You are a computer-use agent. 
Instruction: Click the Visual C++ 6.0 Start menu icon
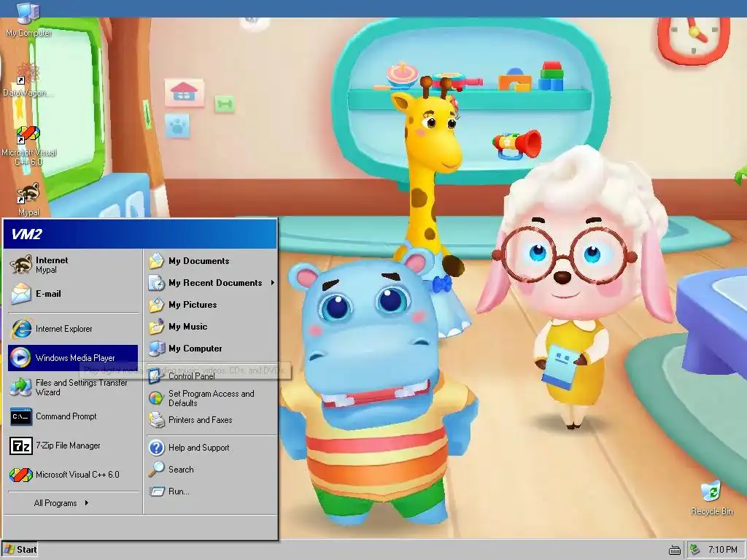point(21,475)
